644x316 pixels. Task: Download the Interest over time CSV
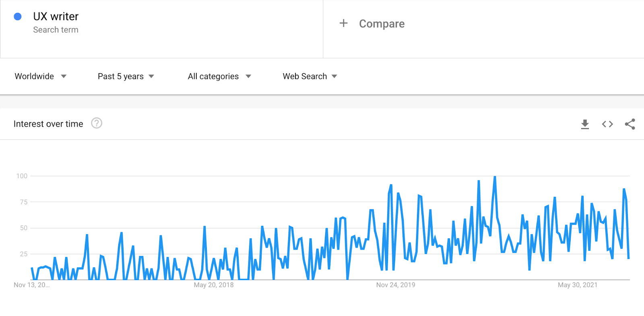click(585, 124)
